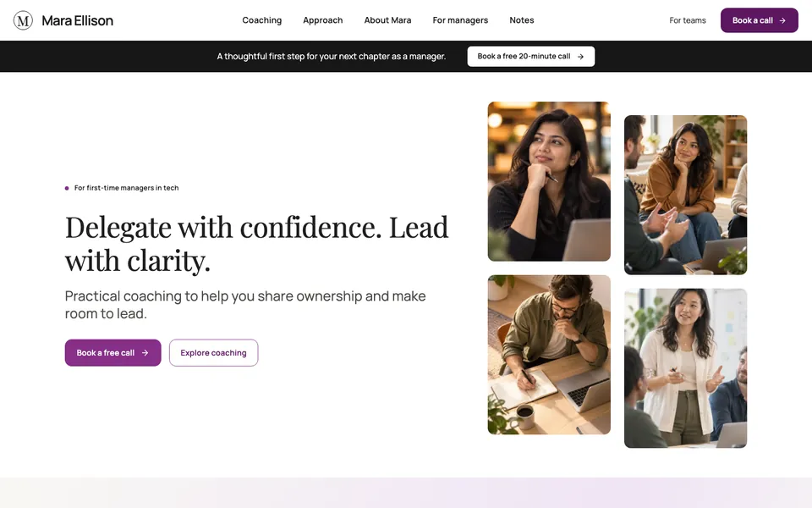The image size is (812, 508).
Task: Click the Practical coaching subheading text
Action: pos(245,304)
